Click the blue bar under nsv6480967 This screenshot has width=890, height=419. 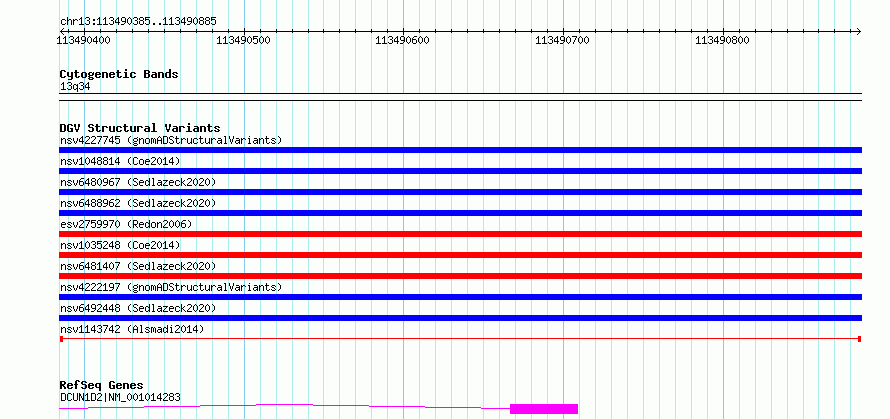[460, 192]
